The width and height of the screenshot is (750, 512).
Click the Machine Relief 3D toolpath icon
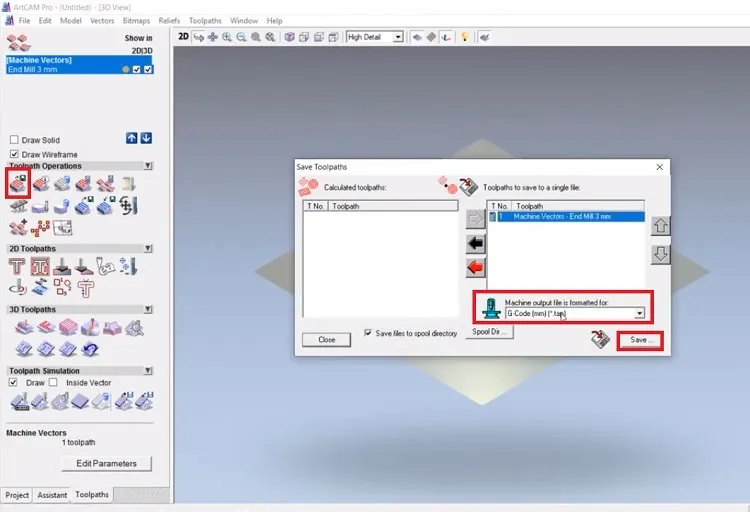point(24,328)
